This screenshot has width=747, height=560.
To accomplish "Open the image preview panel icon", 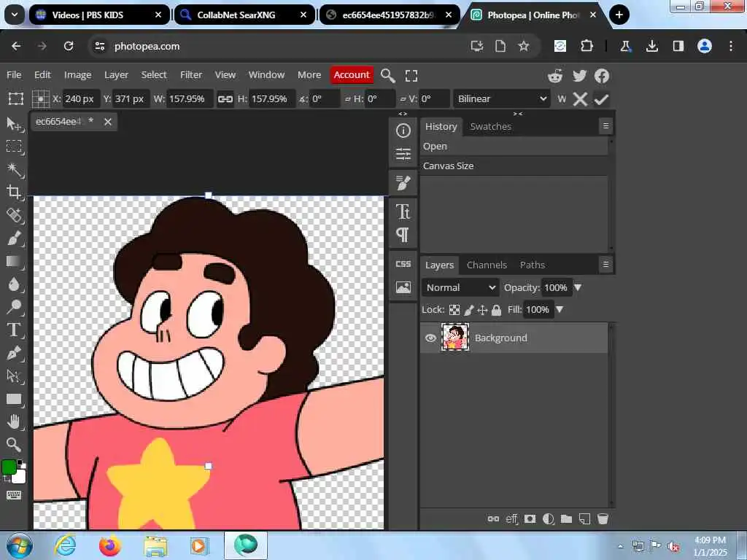I will click(403, 287).
